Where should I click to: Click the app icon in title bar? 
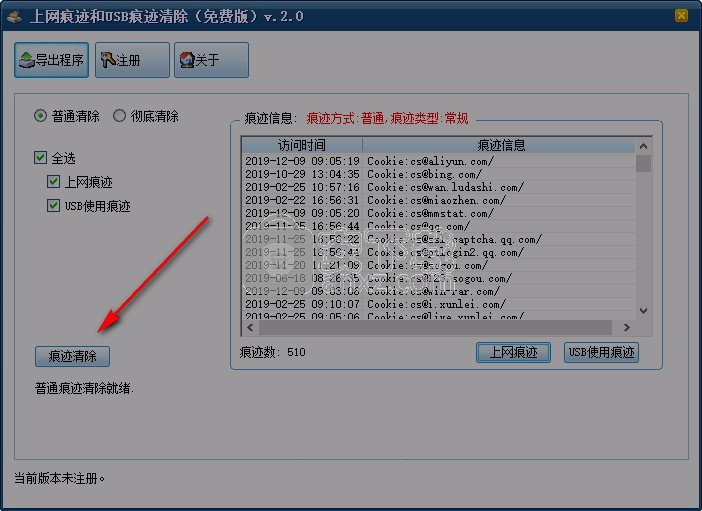point(15,17)
